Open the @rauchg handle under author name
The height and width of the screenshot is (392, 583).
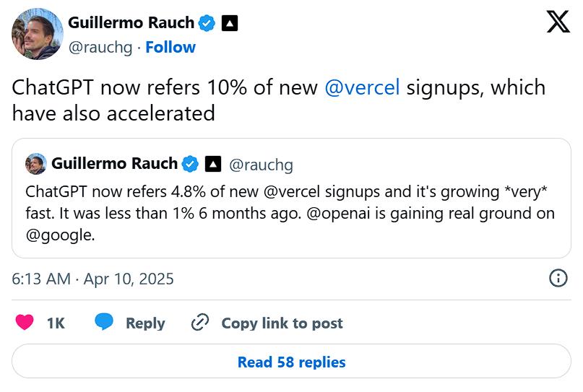tap(102, 48)
